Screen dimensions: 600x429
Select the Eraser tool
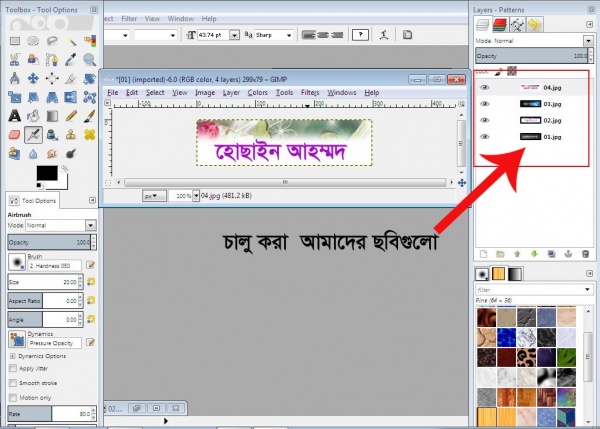pyautogui.click(x=15, y=135)
